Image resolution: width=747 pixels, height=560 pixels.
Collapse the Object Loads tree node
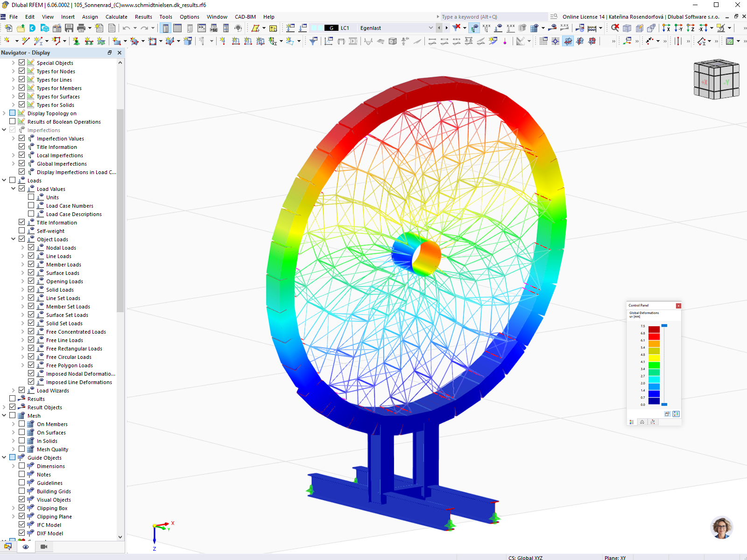(x=14, y=239)
